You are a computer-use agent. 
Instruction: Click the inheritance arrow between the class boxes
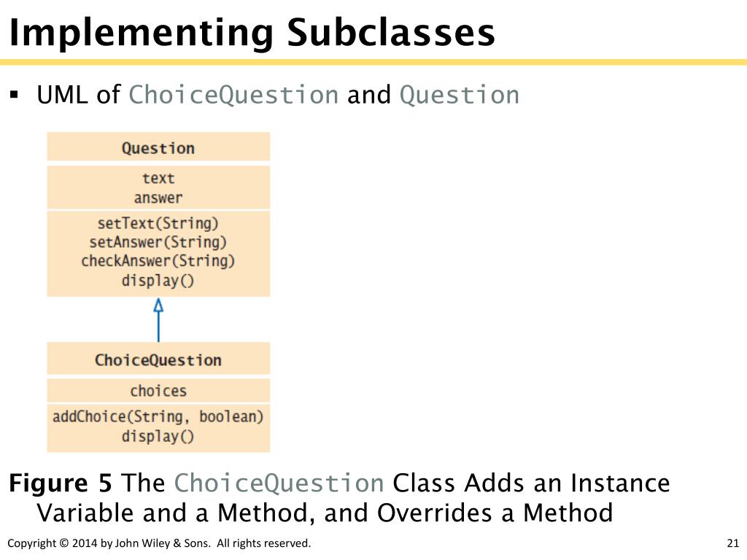click(158, 319)
